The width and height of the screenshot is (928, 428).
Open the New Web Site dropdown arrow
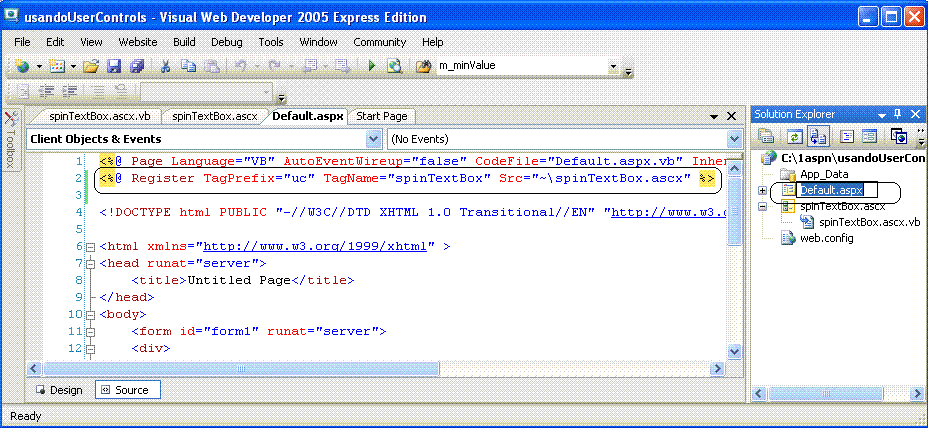39,66
